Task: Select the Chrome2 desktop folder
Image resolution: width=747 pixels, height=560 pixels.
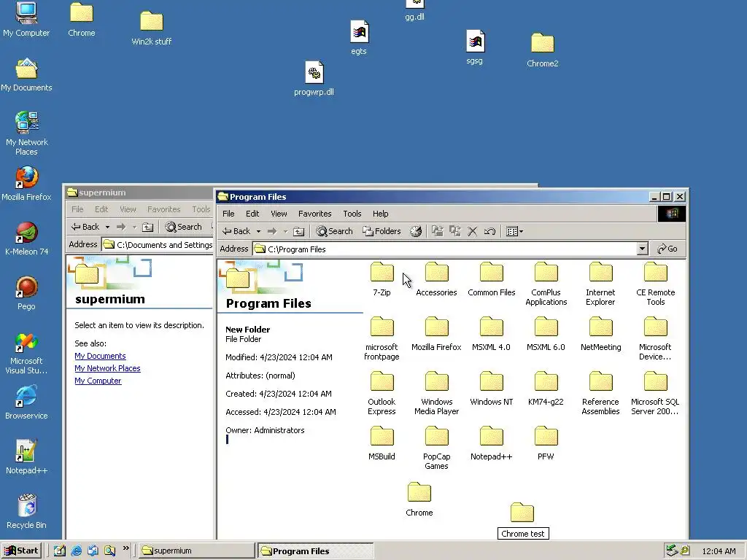Action: pos(543,50)
